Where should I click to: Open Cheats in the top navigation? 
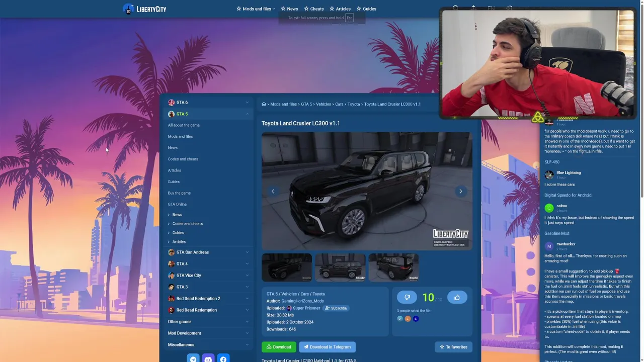point(313,9)
